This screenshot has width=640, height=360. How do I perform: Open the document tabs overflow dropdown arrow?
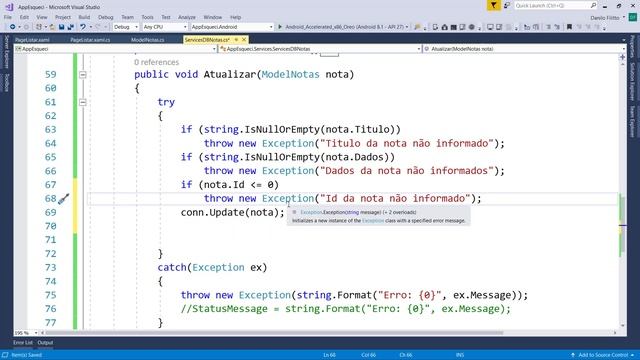623,40
